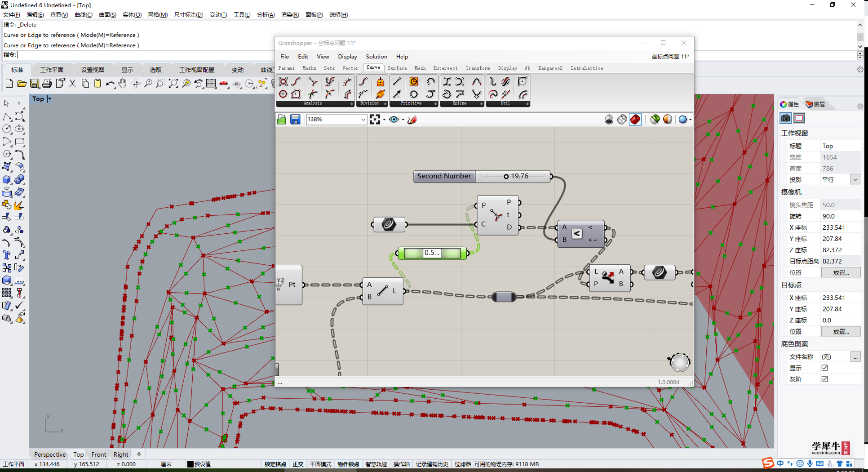Toggle the 灰阶 checkbox
The image size is (868, 472).
(824, 379)
